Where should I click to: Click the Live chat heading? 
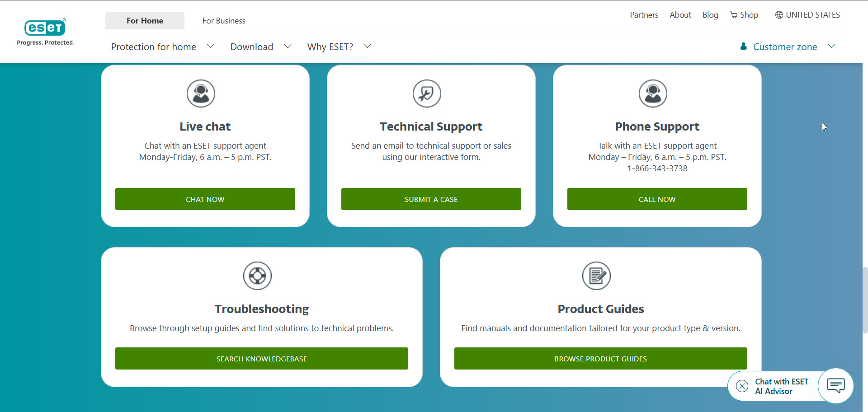(205, 126)
